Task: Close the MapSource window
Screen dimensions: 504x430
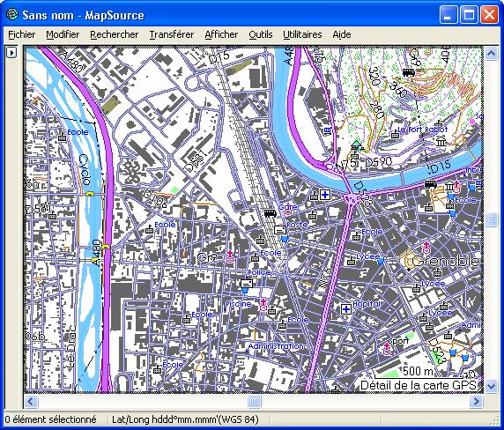Action: point(489,15)
